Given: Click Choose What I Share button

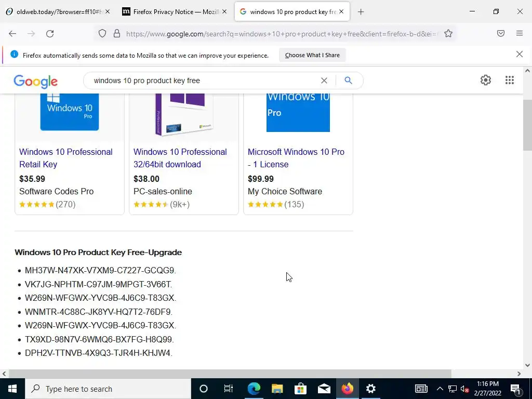Looking at the screenshot, I should pos(312,55).
